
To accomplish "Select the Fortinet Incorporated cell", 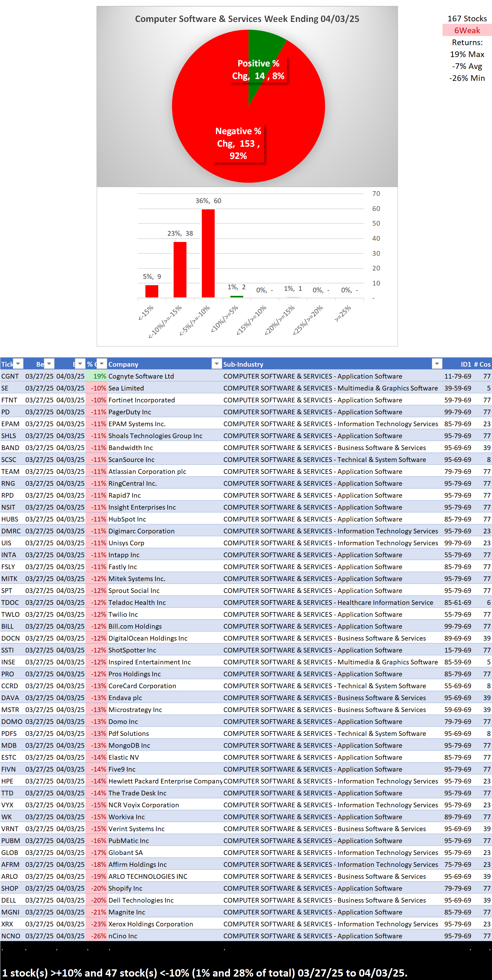I will [x=165, y=400].
